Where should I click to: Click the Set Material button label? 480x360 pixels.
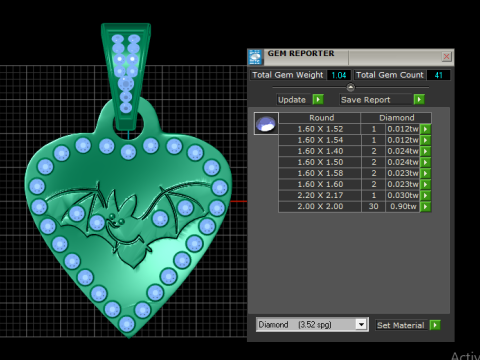[401, 325]
